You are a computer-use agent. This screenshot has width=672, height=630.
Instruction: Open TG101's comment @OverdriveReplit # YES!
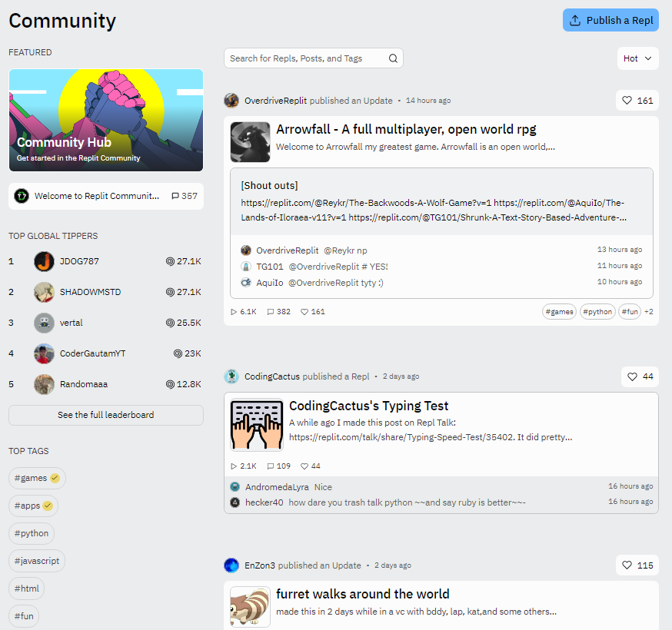(441, 267)
